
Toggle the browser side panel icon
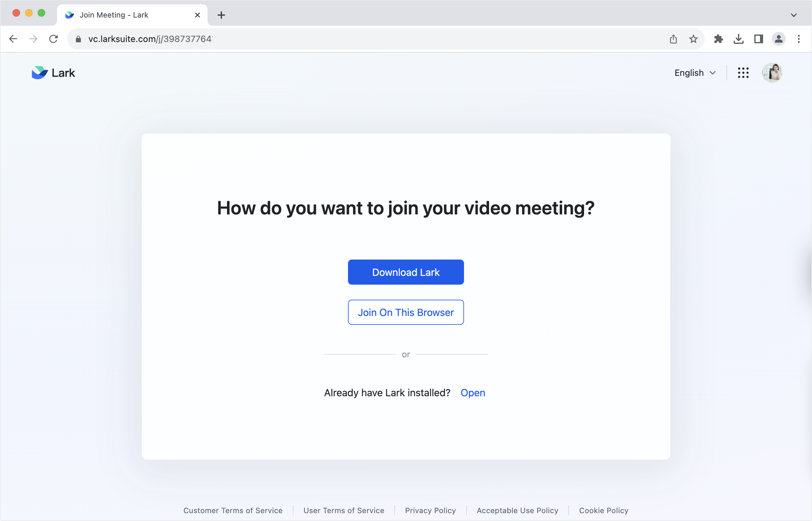[758, 39]
